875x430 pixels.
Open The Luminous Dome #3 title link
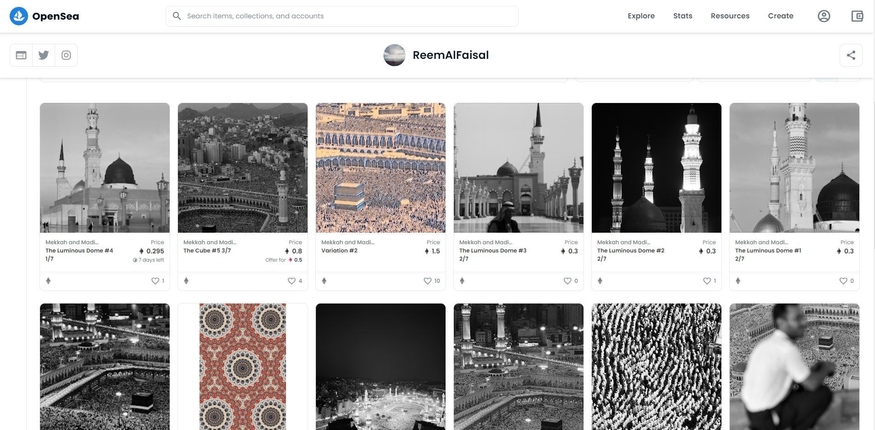click(x=494, y=251)
